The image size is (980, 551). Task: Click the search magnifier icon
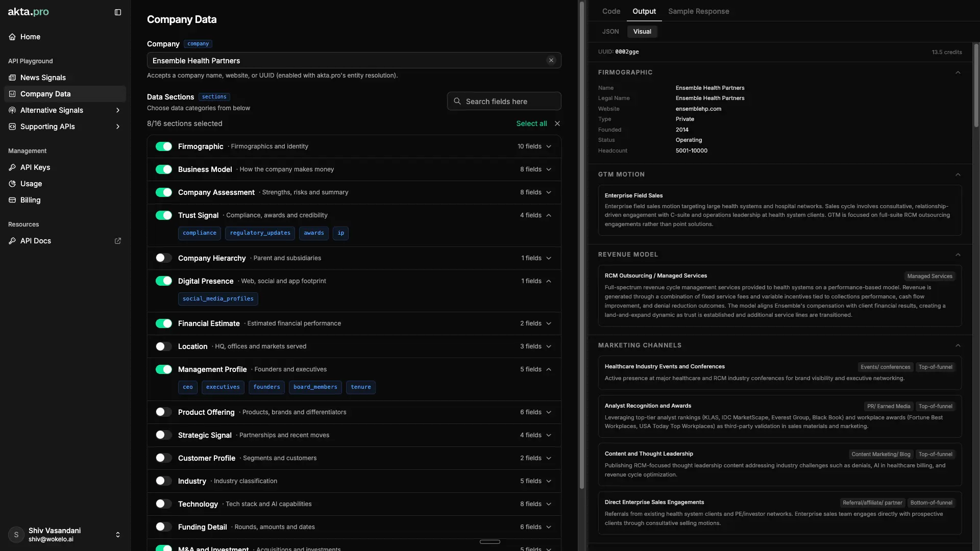[x=457, y=101]
